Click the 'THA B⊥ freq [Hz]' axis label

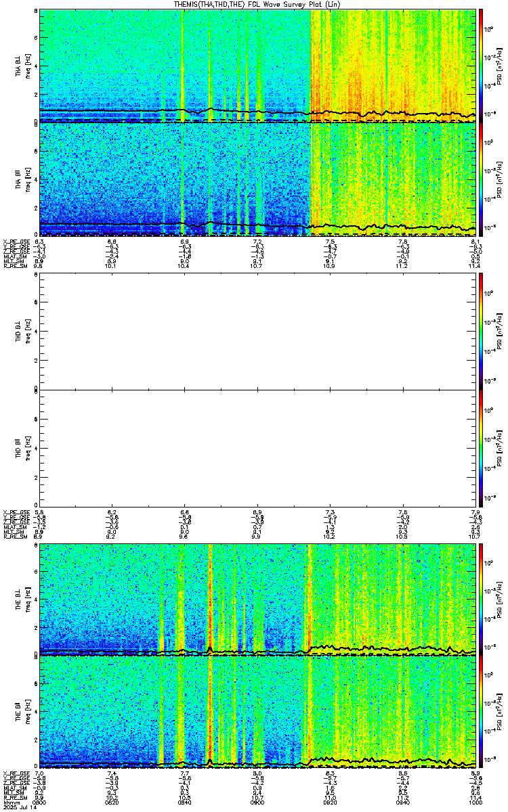[22, 66]
